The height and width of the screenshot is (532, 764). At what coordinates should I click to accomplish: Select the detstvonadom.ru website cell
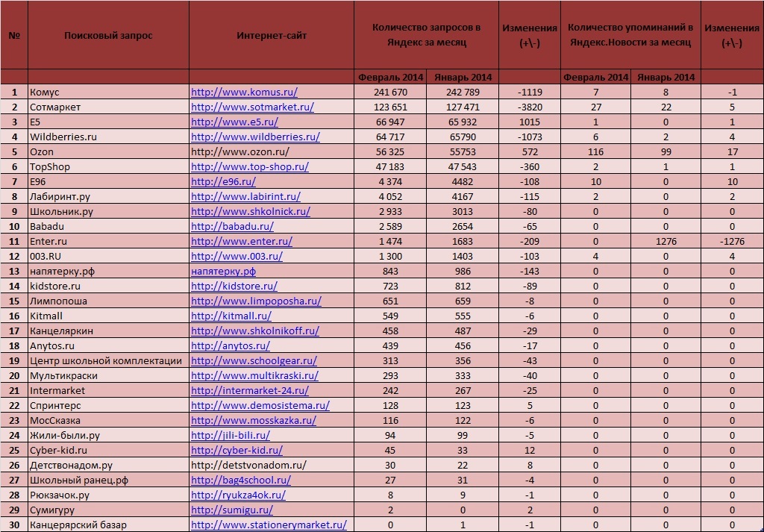[x=272, y=466]
